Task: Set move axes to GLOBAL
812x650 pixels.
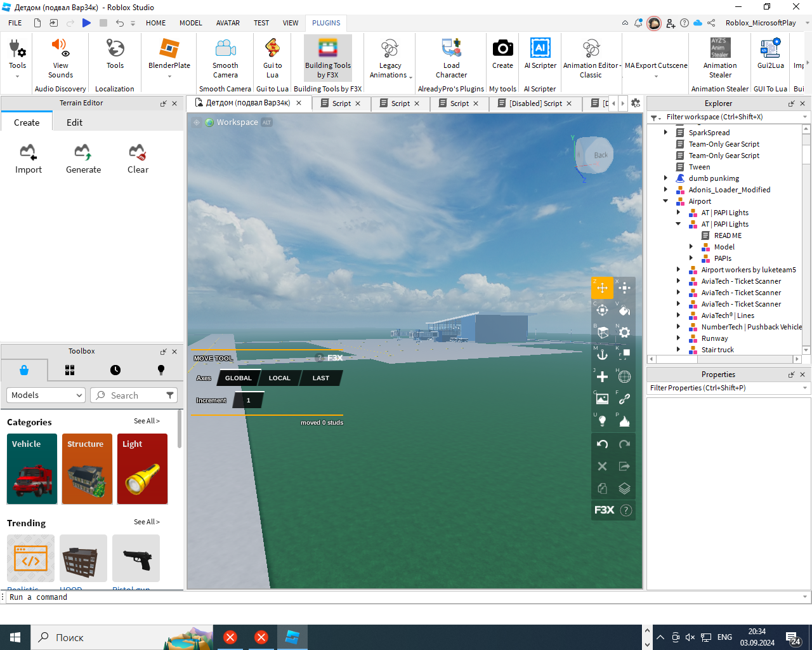Action: click(239, 378)
